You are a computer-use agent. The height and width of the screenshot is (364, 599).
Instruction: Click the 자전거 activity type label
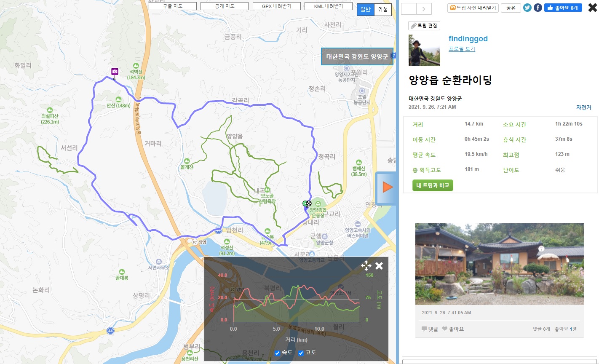[584, 107]
